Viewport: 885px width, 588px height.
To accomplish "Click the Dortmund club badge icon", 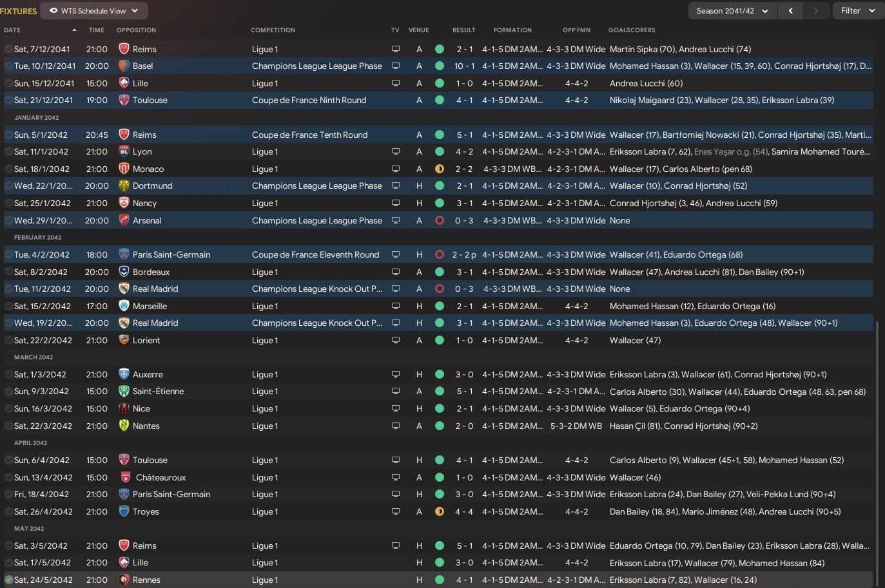I will (x=124, y=185).
